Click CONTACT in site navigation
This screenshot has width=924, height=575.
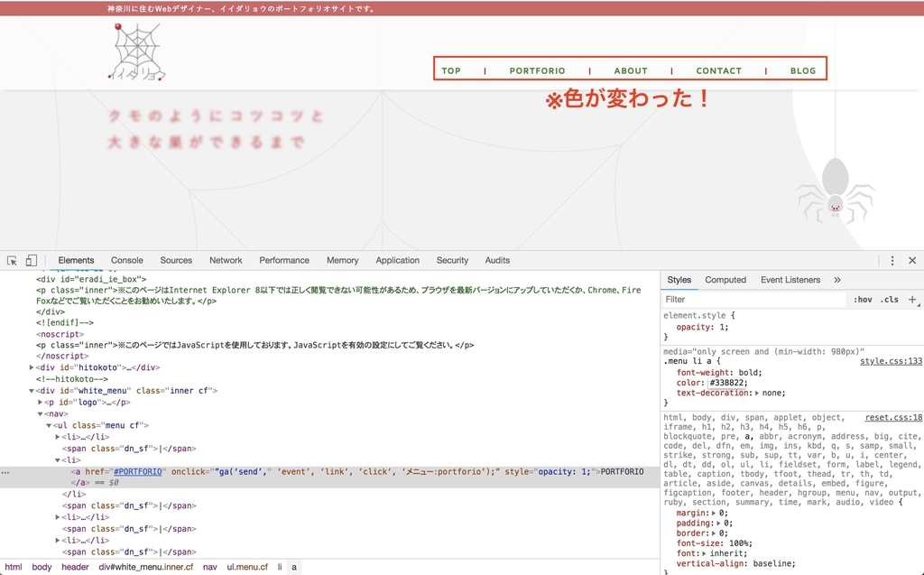719,70
